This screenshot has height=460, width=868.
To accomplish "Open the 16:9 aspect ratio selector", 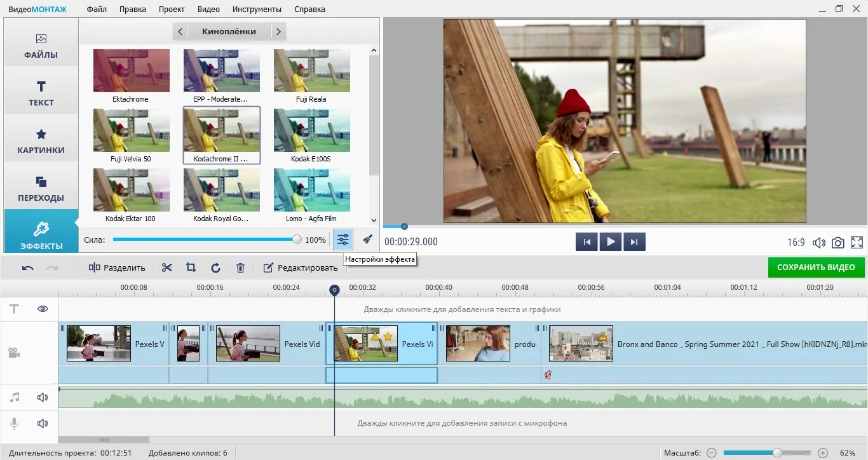I will (x=796, y=242).
